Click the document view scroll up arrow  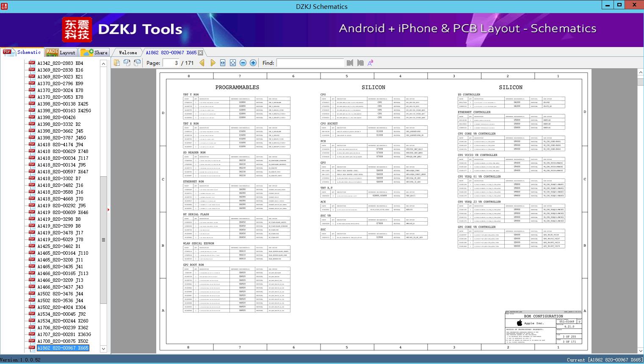pos(640,73)
